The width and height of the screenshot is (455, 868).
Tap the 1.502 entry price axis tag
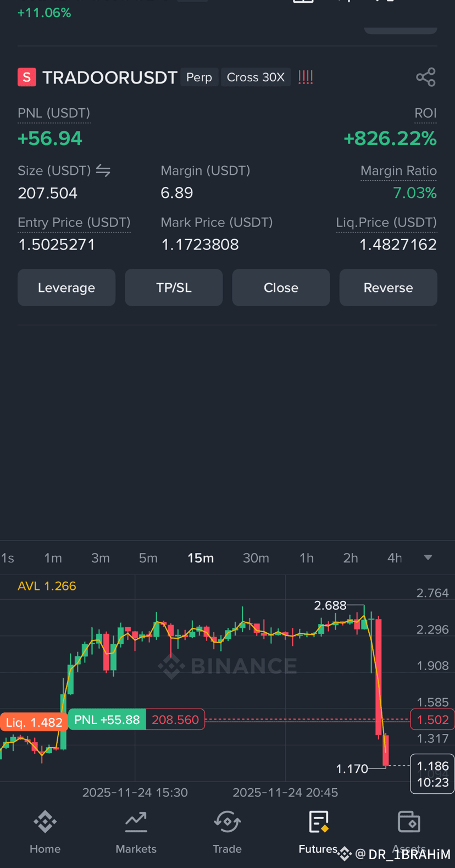coord(432,720)
